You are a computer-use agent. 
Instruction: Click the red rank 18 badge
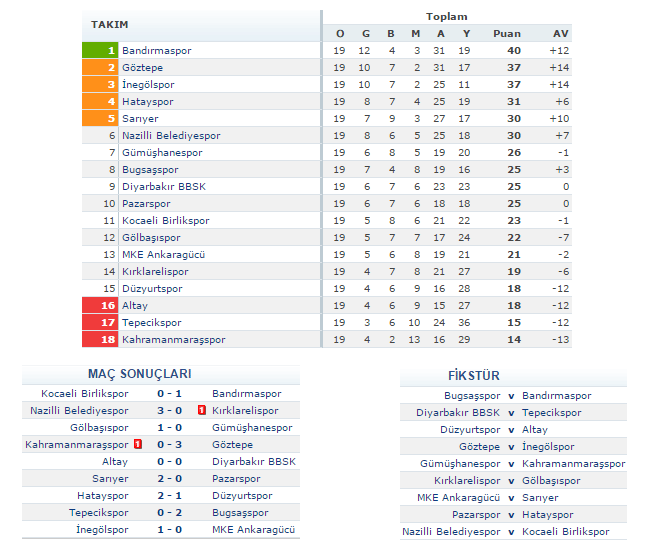pyautogui.click(x=100, y=339)
